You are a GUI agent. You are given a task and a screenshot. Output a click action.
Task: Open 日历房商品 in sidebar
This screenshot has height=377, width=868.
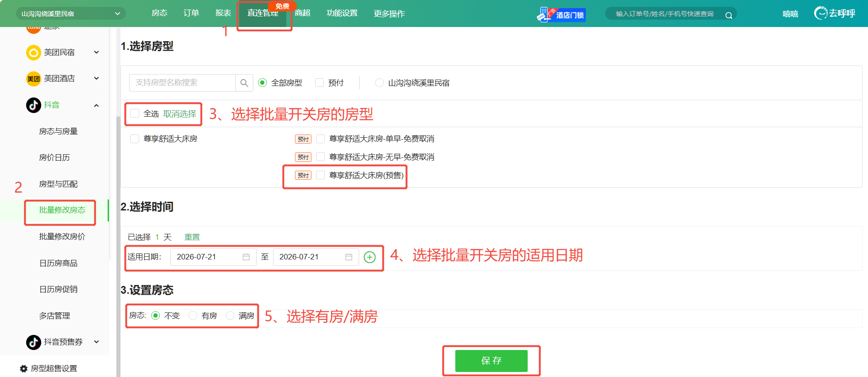58,263
